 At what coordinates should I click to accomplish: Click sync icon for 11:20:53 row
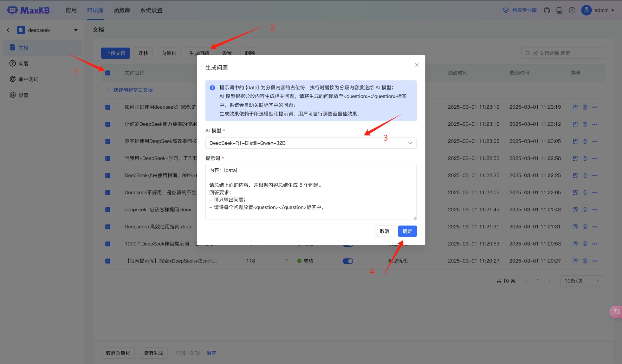(x=575, y=244)
